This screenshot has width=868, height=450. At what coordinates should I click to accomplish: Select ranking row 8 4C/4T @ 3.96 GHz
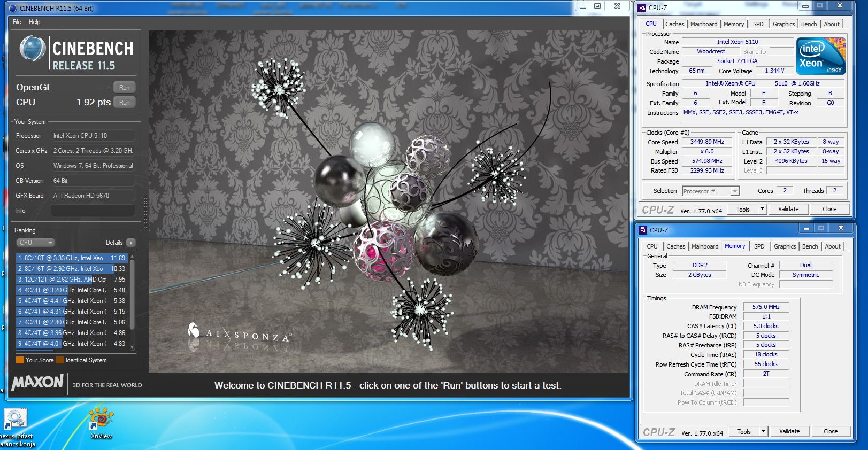tap(72, 333)
